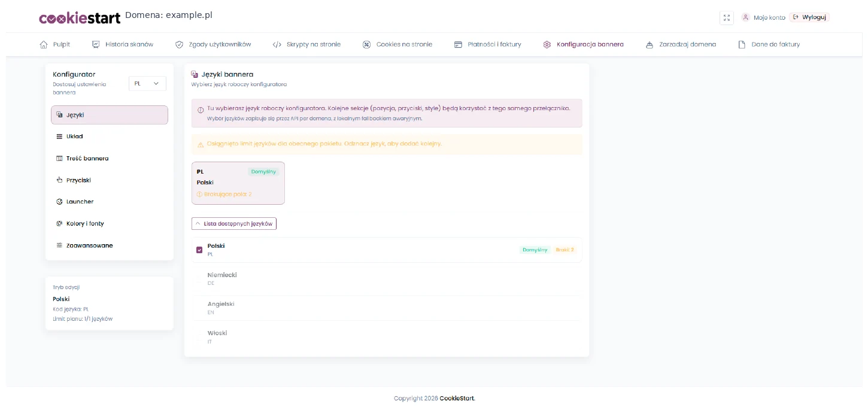
Task: Select the Niemiecki language row
Action: (x=387, y=278)
